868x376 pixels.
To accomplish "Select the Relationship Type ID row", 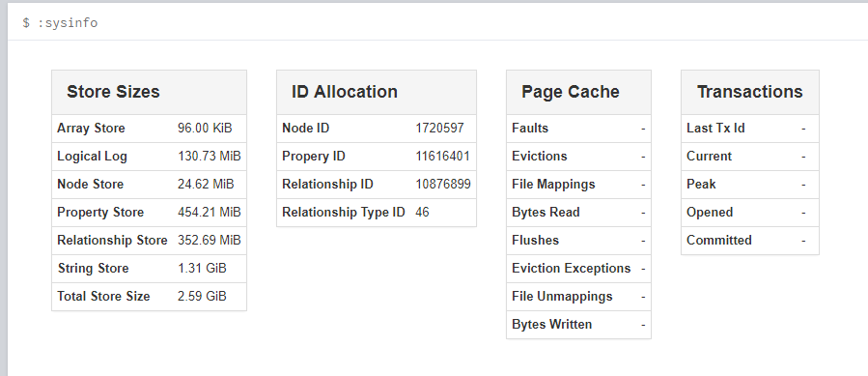I will tap(377, 213).
